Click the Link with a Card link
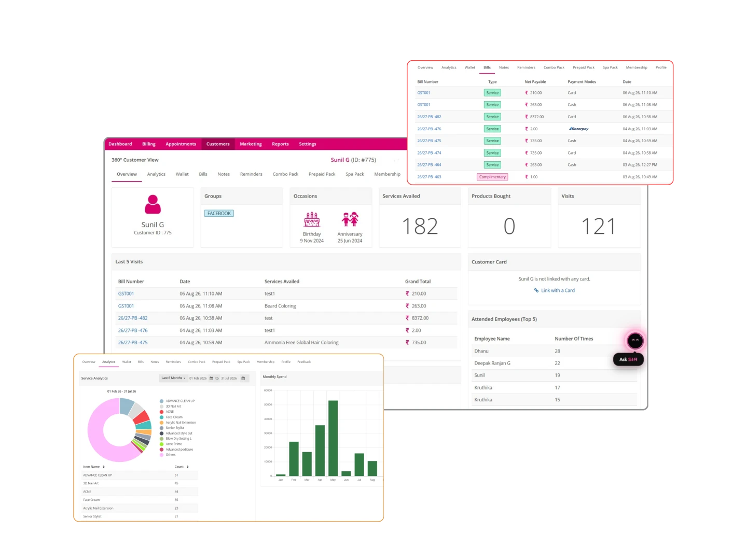This screenshot has height=560, width=747. coord(558,290)
